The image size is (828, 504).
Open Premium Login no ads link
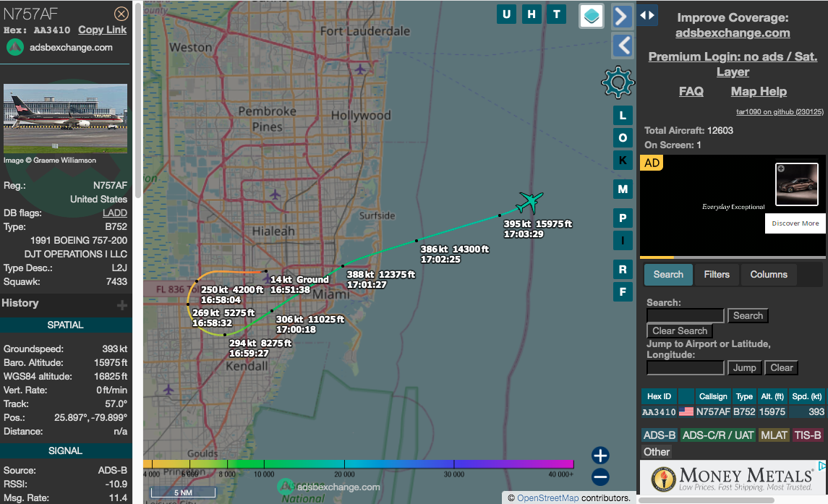pos(733,64)
